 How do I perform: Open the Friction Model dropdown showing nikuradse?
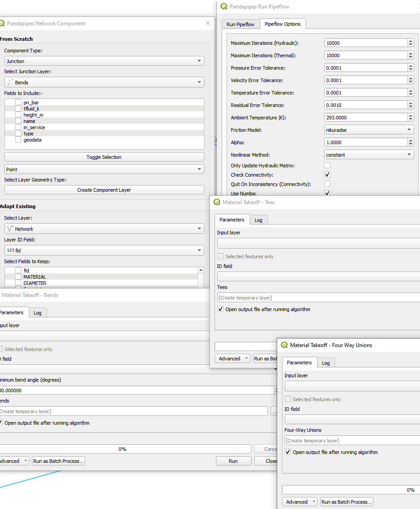click(x=369, y=130)
